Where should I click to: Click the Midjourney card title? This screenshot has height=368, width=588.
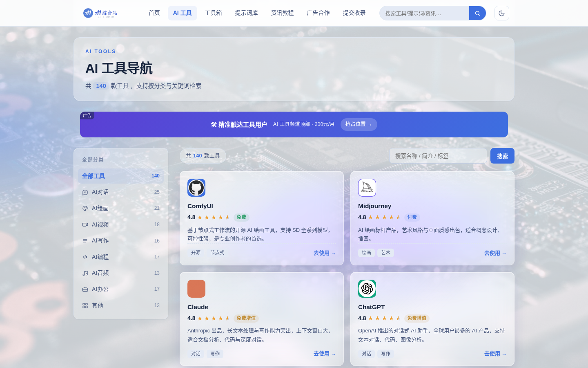click(x=374, y=206)
